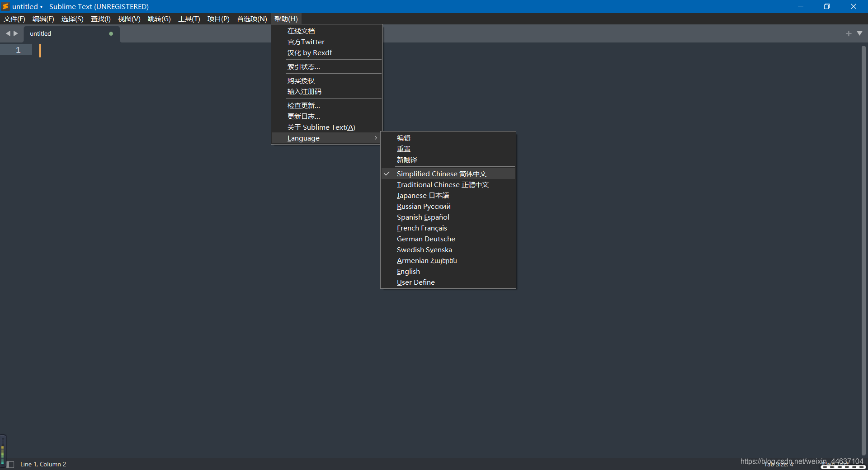This screenshot has height=470, width=868.
Task: Select Japanese 日本語 language
Action: click(x=448, y=195)
